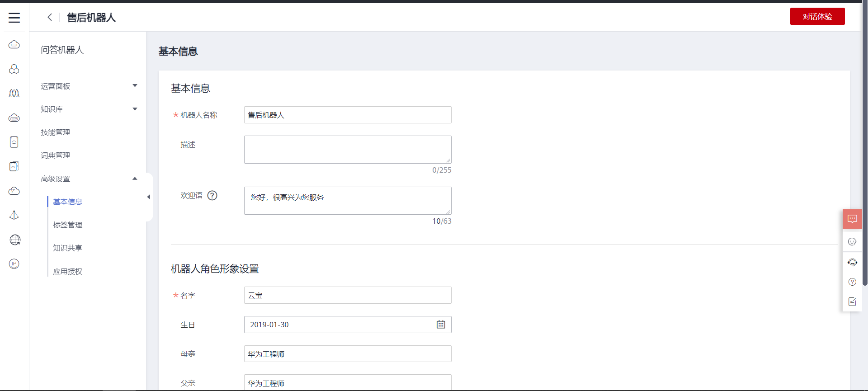The height and width of the screenshot is (391, 868).
Task: Click the 生日 date field showing 2019-01-30
Action: [348, 325]
